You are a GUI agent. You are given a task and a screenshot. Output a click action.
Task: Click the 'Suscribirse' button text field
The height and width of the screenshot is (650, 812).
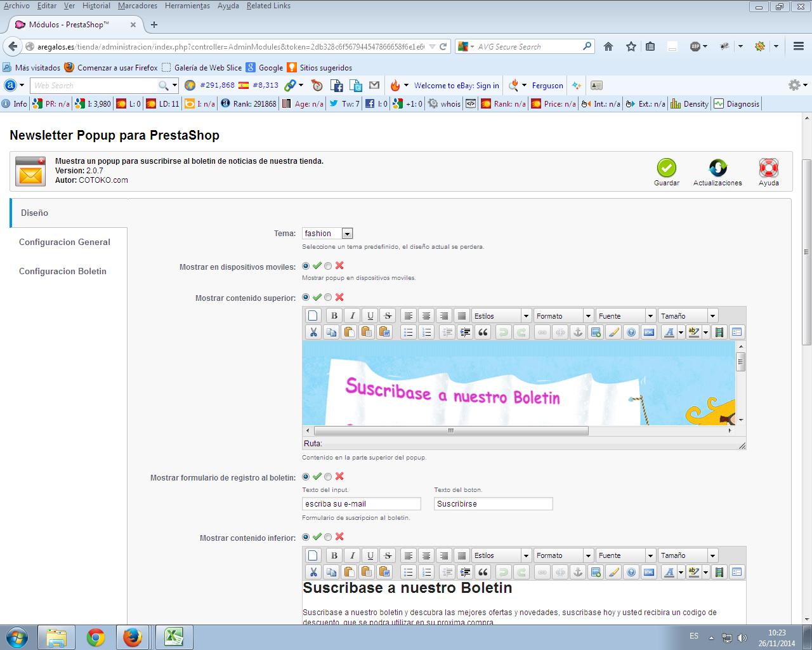coord(494,504)
